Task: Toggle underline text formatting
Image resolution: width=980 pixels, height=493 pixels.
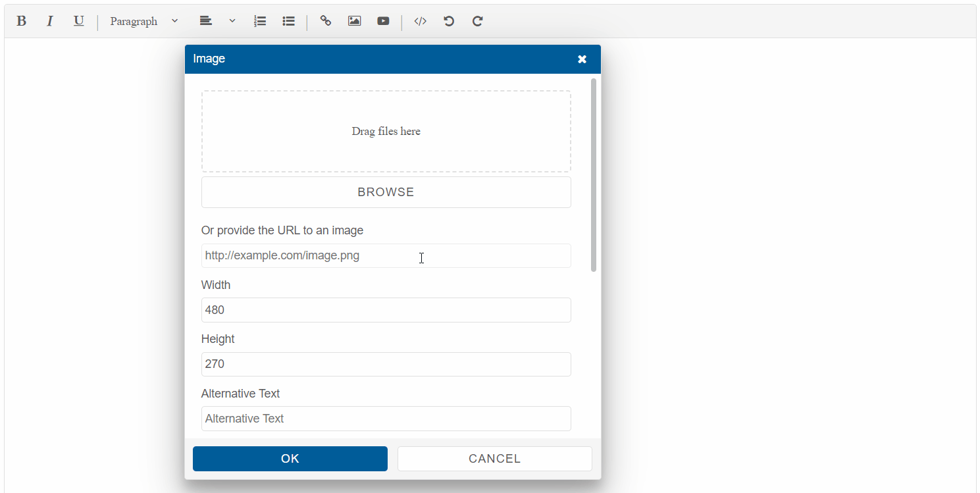Action: coord(78,21)
